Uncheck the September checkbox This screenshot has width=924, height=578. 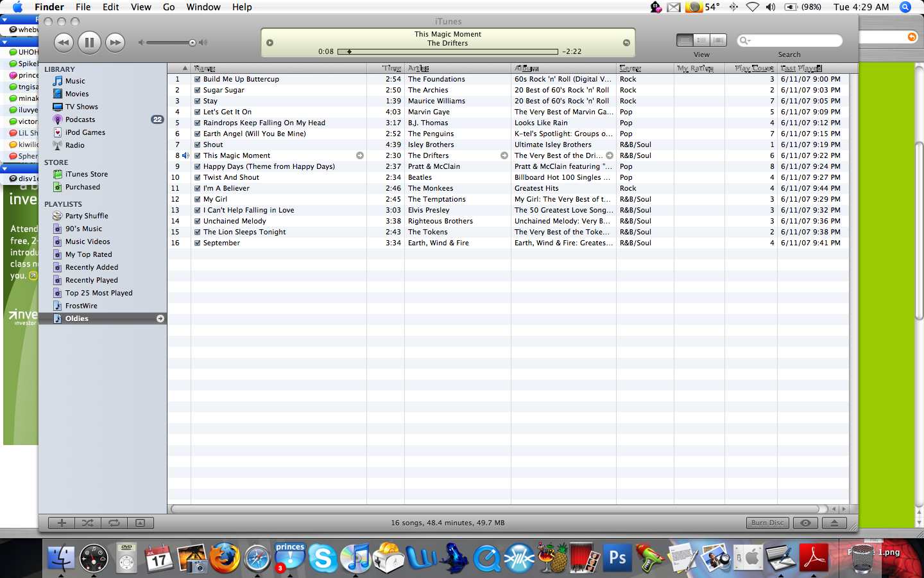pos(198,243)
